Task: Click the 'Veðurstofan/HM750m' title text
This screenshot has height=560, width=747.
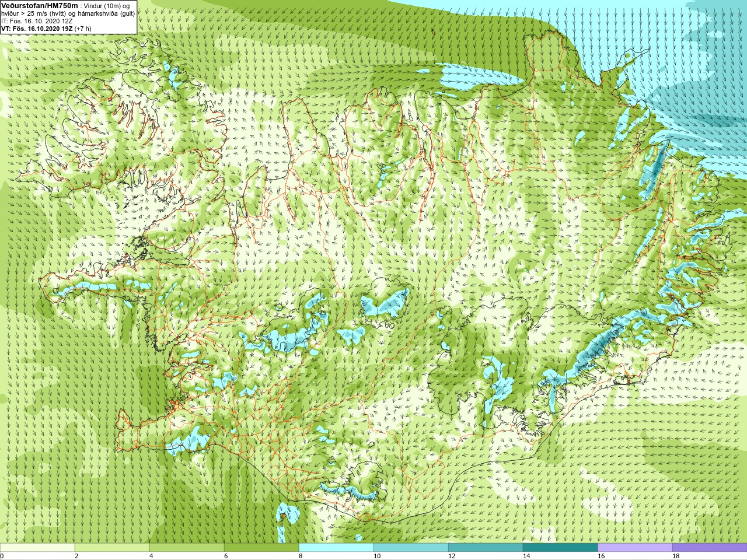Action: click(40, 5)
